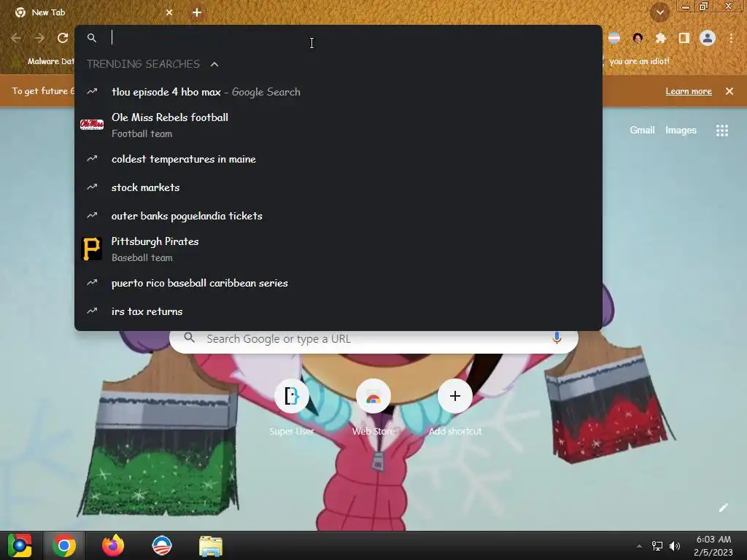
Task: Pick the stock markets suggestion
Action: click(x=338, y=187)
